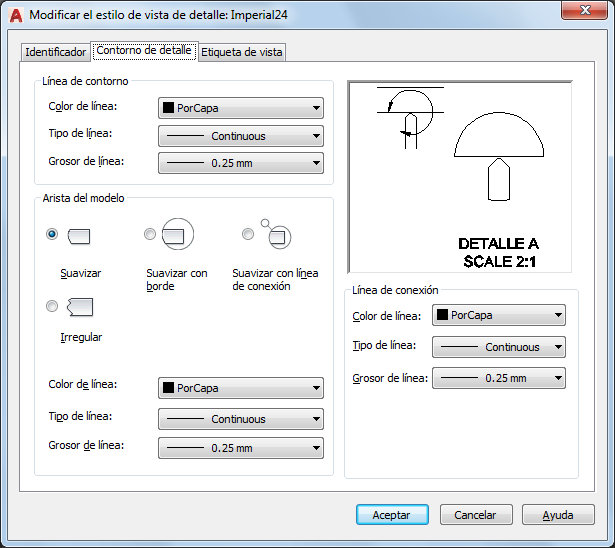Click the detail view preview image
The height and width of the screenshot is (548, 615).
coord(460,177)
